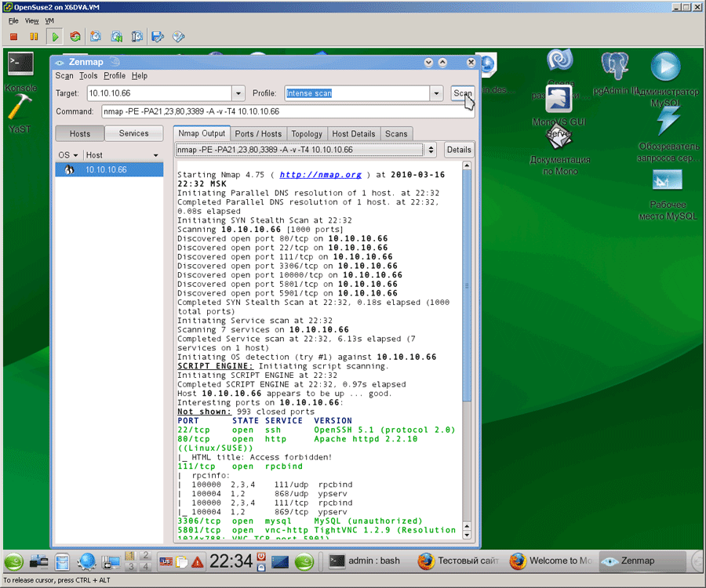
Task: Click the openSUSE start menu button
Action: (13, 561)
